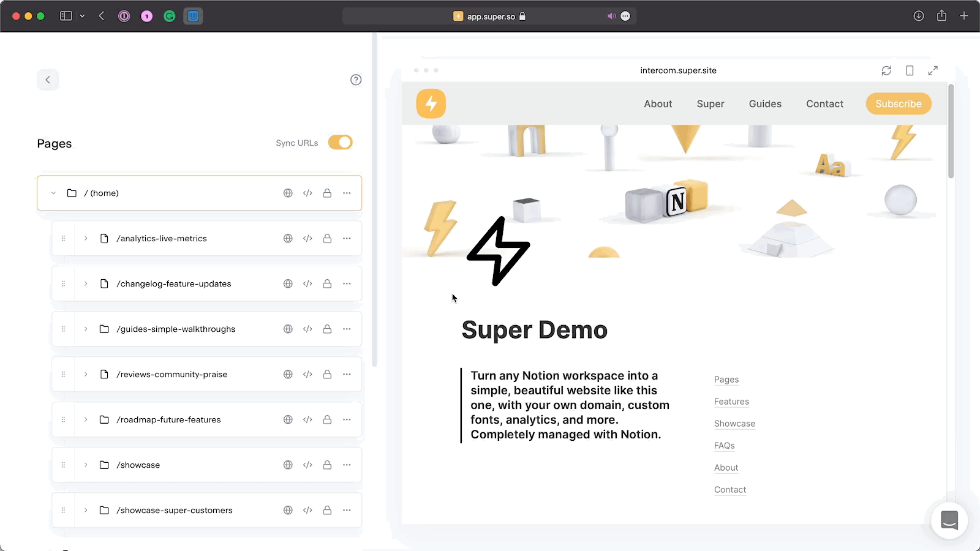Open code icon for /roadmap-future-features
The width and height of the screenshot is (980, 551).
(307, 419)
